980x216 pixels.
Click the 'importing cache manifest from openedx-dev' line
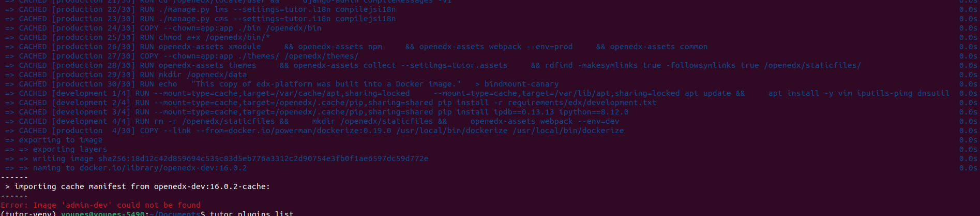[138, 186]
